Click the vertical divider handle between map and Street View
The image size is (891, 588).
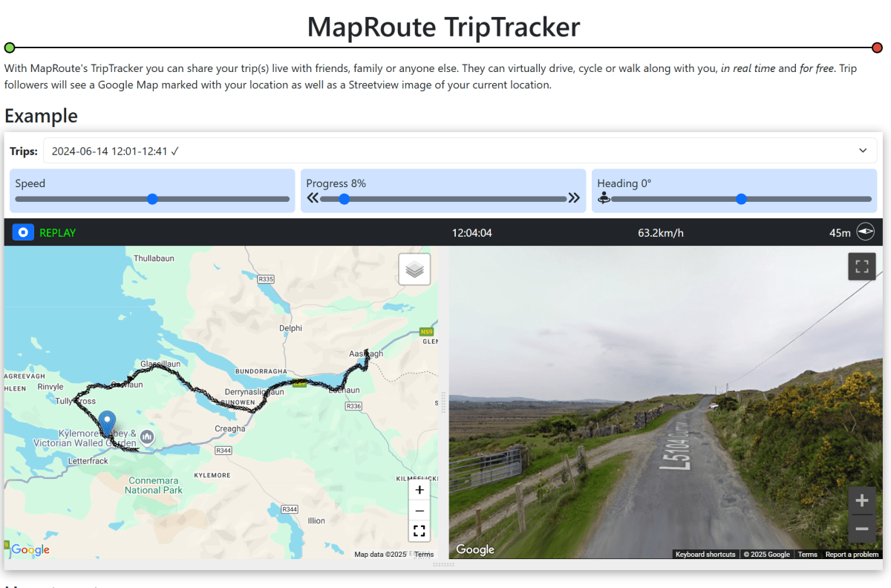(443, 402)
